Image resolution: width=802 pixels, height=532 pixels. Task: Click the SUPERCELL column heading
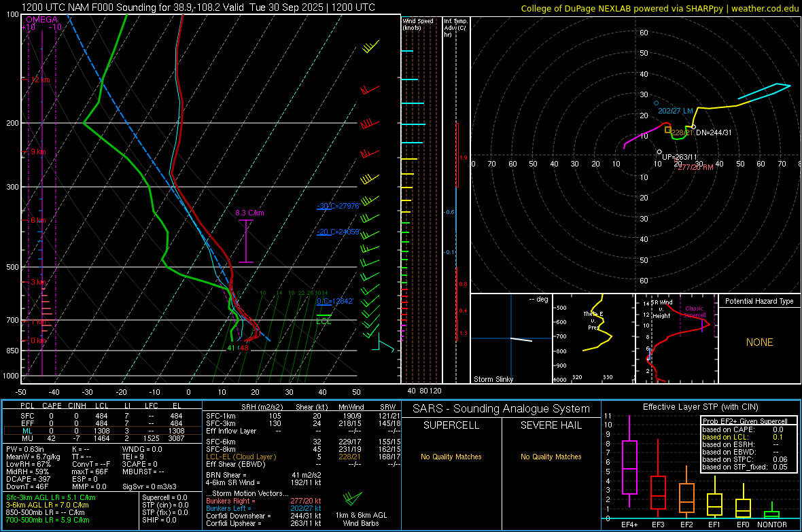(x=451, y=425)
